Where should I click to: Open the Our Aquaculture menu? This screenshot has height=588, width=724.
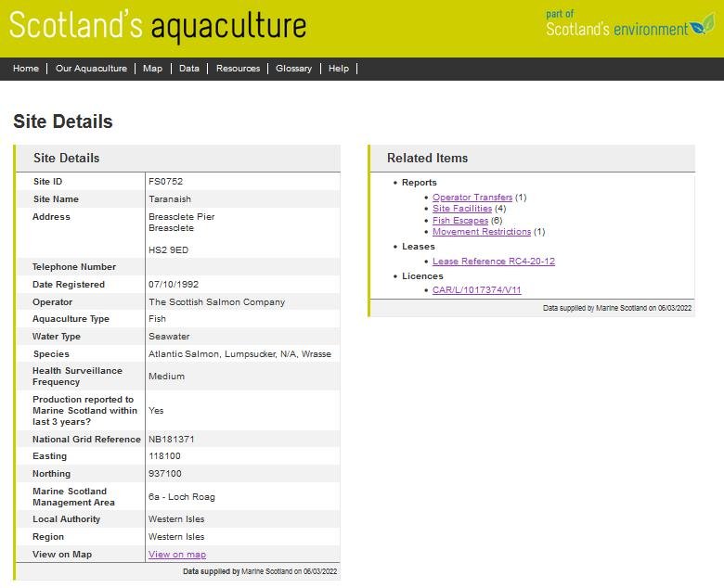(x=91, y=69)
